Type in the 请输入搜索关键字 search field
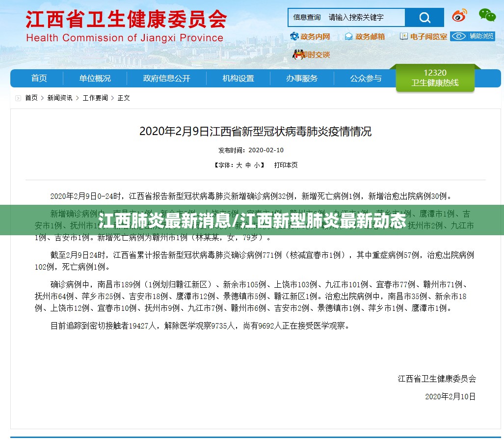The height and width of the screenshot is (440, 504). (366, 17)
